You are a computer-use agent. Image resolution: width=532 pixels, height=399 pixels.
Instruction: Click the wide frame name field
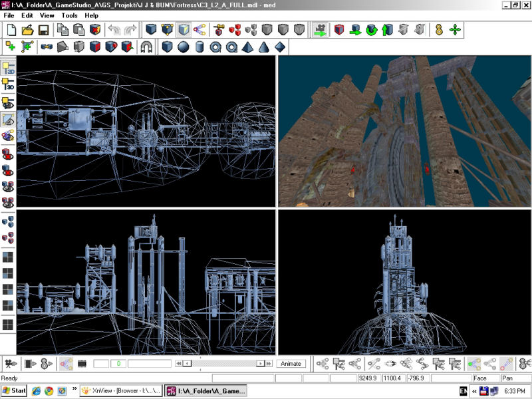click(x=149, y=364)
